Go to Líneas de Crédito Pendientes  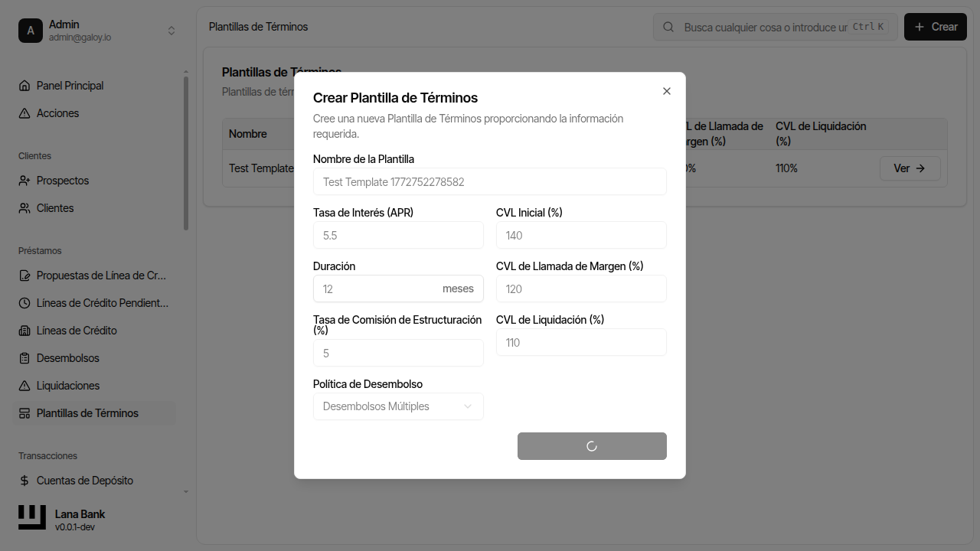click(103, 303)
